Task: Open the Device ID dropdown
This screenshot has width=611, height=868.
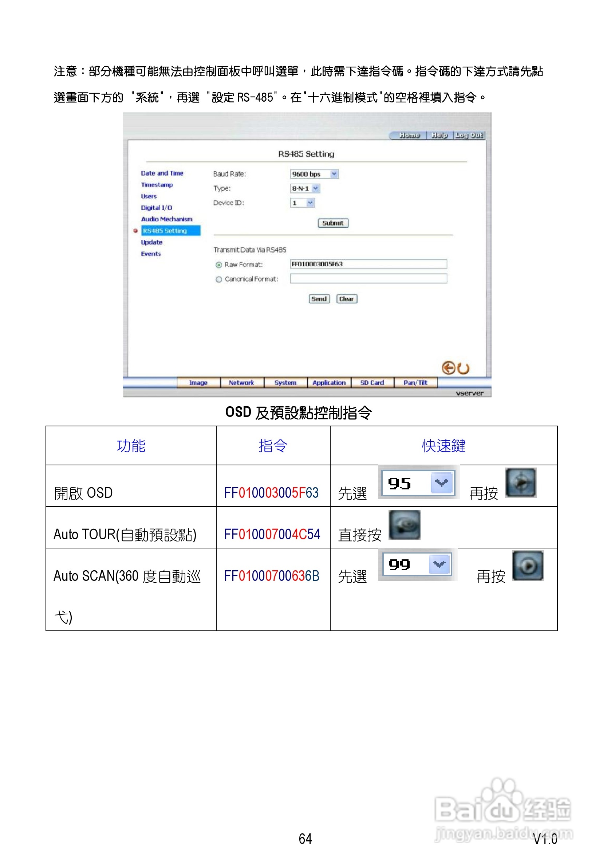Action: (310, 203)
